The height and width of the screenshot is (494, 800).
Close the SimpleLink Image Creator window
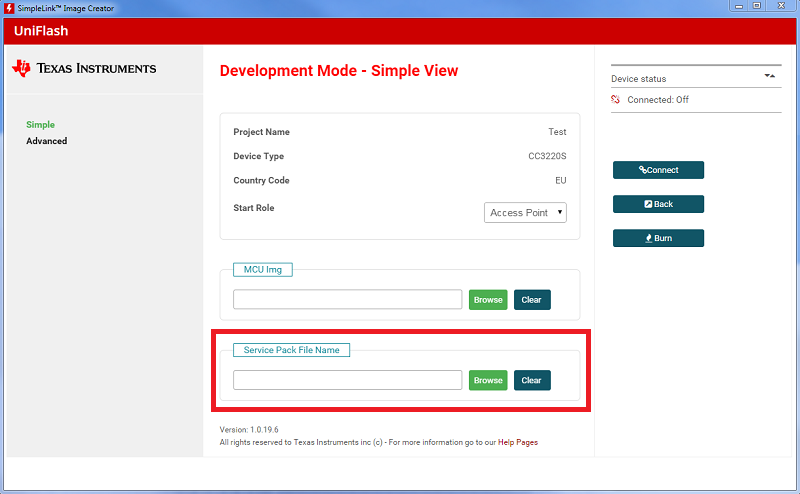[x=779, y=7]
